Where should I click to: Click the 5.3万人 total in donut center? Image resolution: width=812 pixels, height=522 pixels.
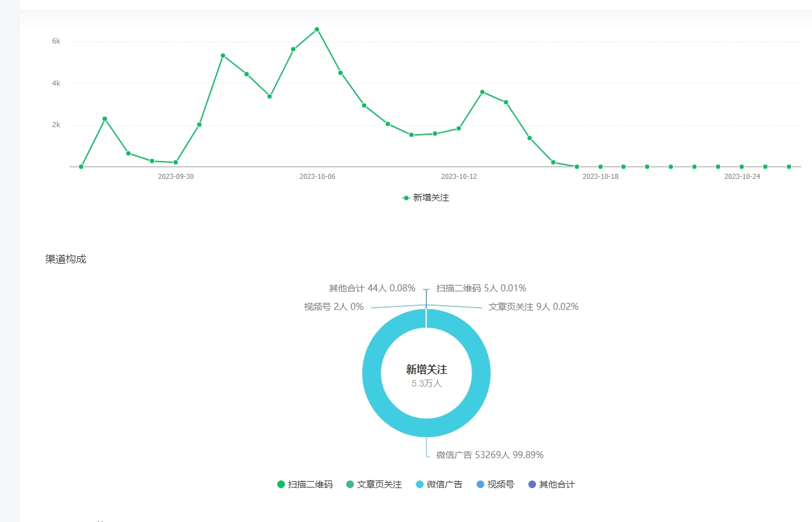pyautogui.click(x=427, y=383)
